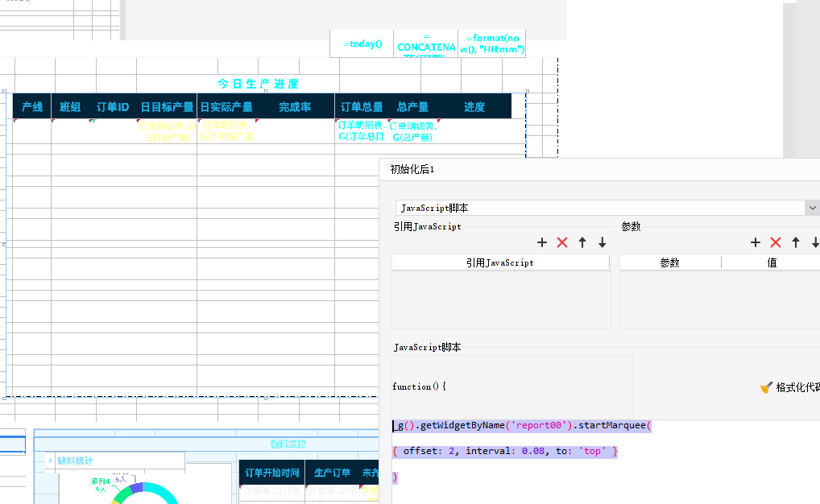The height and width of the screenshot is (504, 820).
Task: Click the 格式化代码 format code button
Action: (x=789, y=387)
